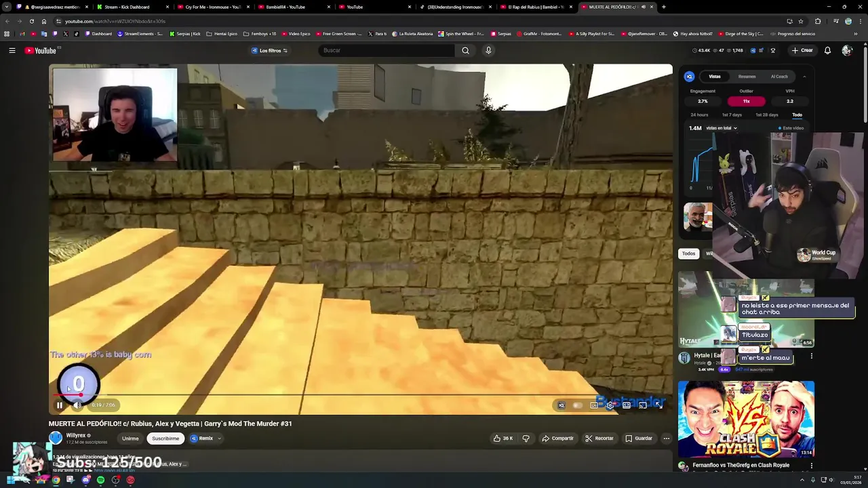The width and height of the screenshot is (868, 488).
Task: Select the AI Coach tab
Action: click(x=779, y=77)
